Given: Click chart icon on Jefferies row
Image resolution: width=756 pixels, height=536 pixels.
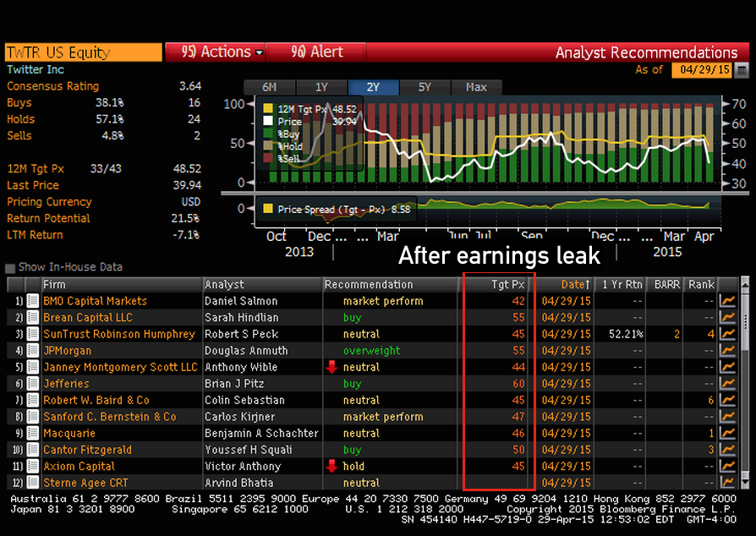Looking at the screenshot, I should [727, 384].
